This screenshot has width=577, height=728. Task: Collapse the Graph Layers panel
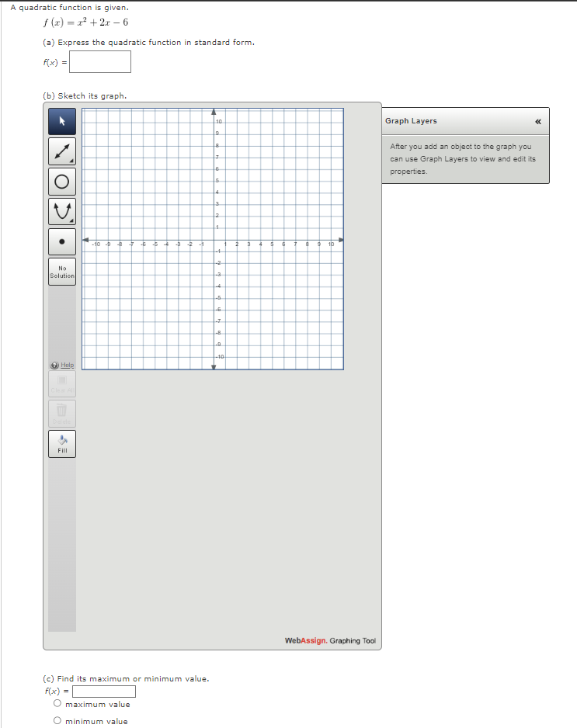point(538,122)
